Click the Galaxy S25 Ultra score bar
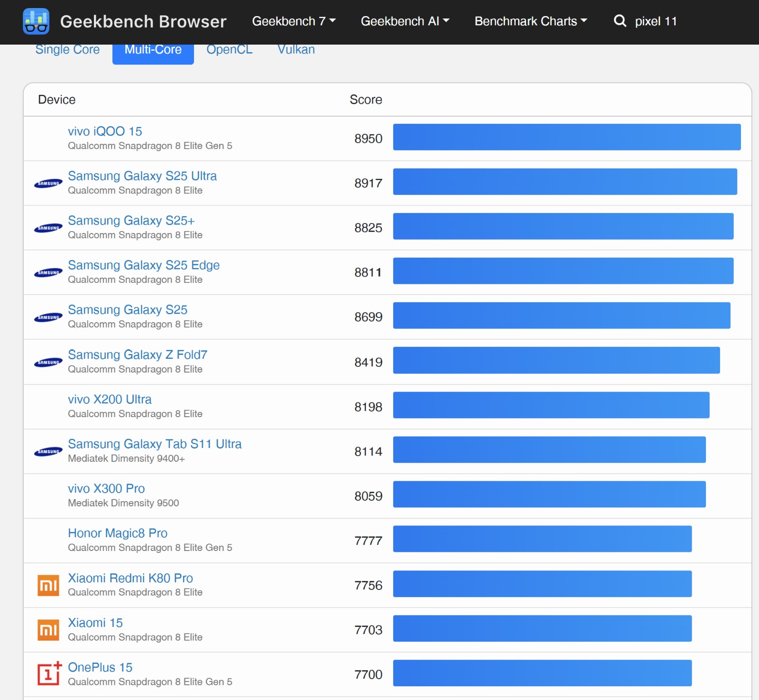 click(x=565, y=182)
